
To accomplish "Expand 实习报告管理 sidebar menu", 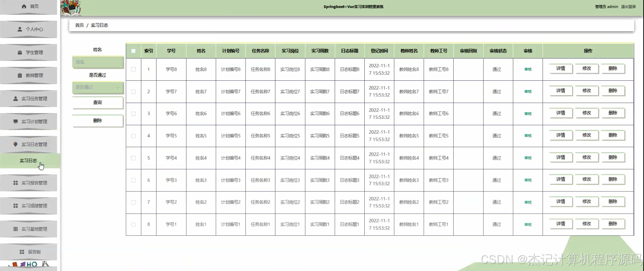I will pyautogui.click(x=28, y=183).
